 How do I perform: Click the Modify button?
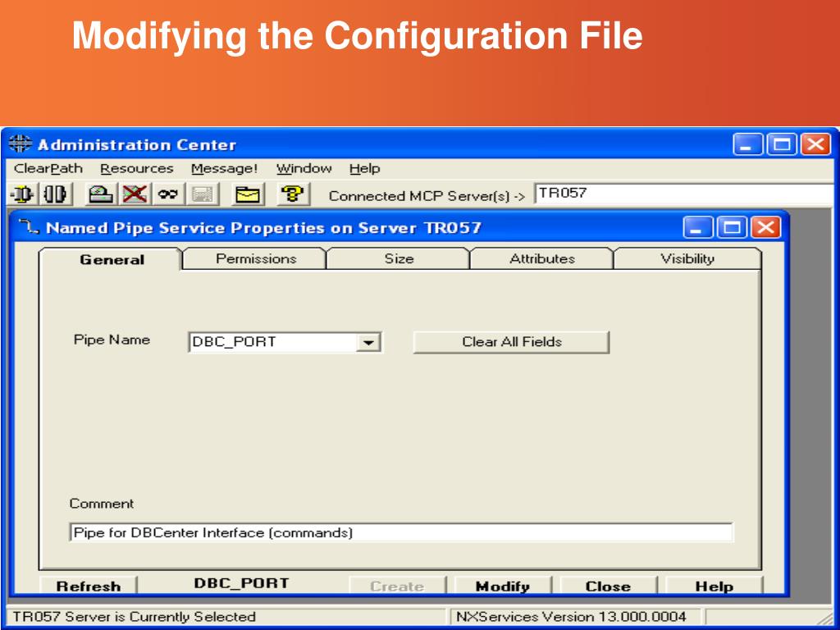[503, 586]
